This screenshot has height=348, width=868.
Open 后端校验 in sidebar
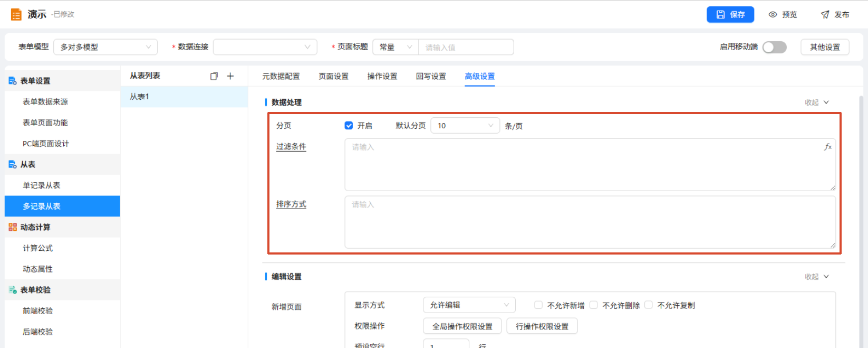point(62,332)
